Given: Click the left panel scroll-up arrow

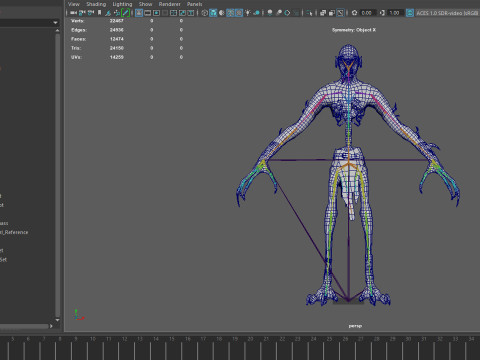Looking at the screenshot, I should click(x=57, y=31).
